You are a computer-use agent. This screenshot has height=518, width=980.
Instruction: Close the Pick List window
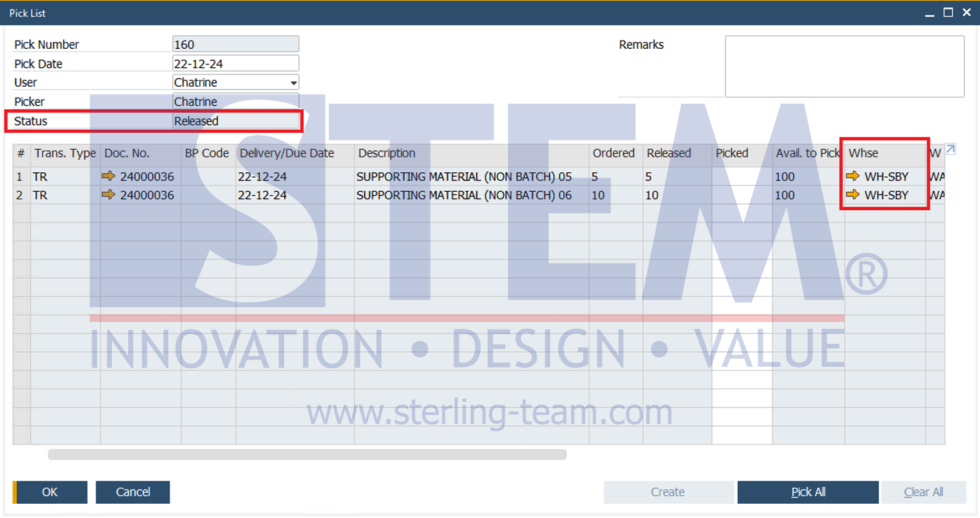click(967, 12)
